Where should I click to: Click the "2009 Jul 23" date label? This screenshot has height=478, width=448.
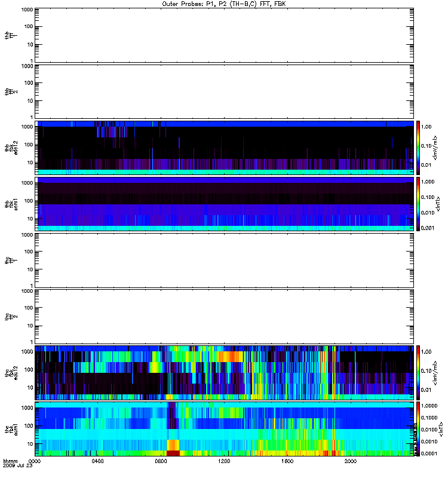(x=18, y=466)
